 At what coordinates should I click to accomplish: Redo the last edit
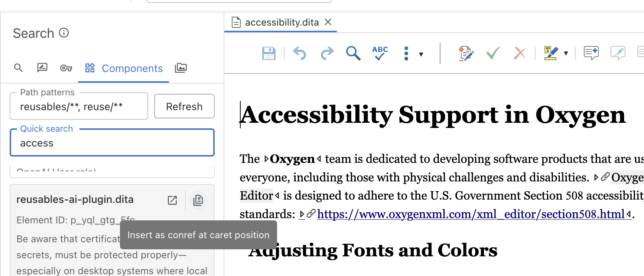coord(327,53)
